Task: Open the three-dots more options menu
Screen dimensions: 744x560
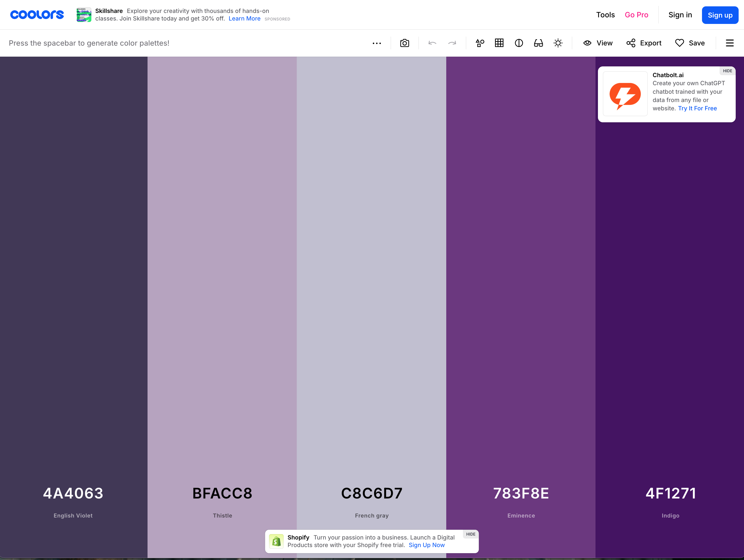Action: (377, 43)
